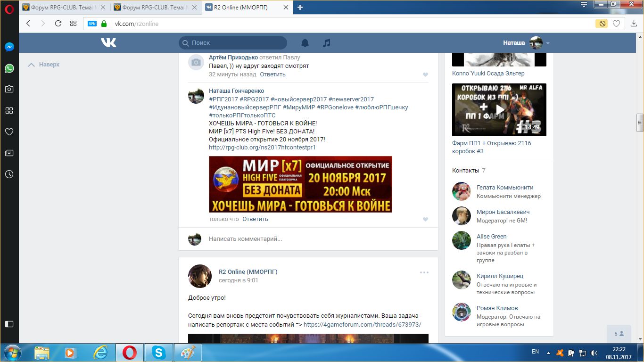Click the page vertical scrollbar thumb

640,122
